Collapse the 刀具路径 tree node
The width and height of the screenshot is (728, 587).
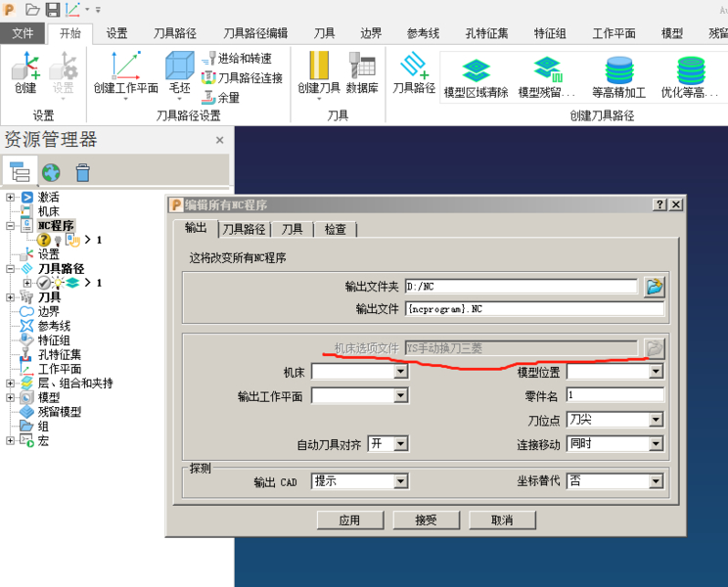10,269
